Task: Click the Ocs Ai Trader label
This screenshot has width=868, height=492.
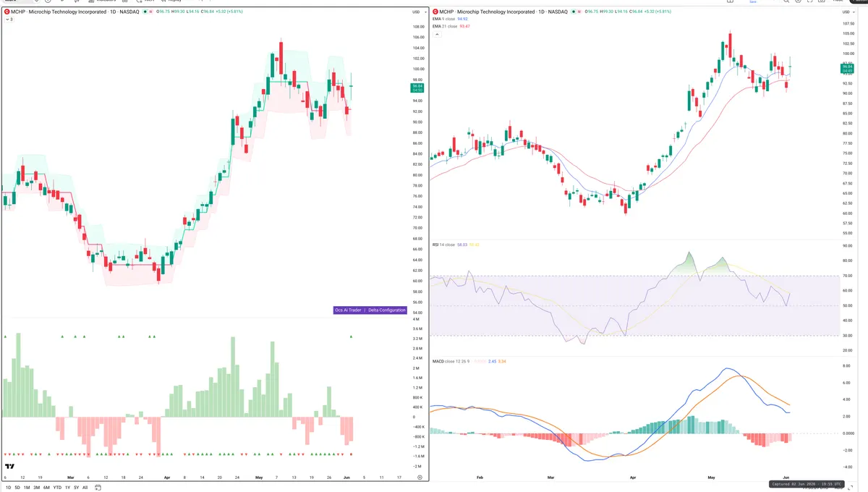Action: (348, 310)
